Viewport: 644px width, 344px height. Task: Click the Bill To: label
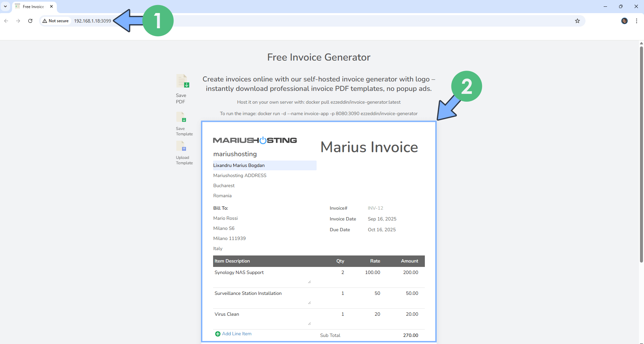(220, 208)
